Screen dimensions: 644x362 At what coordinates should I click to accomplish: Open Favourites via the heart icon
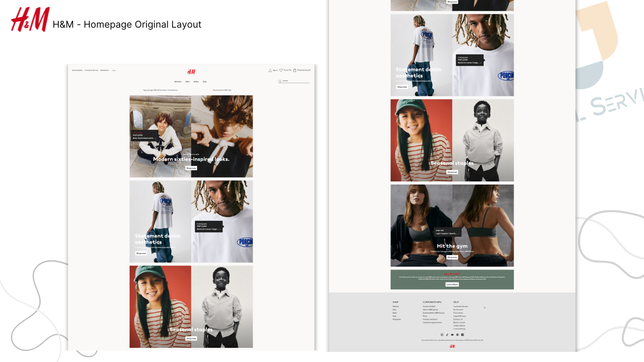click(x=281, y=70)
